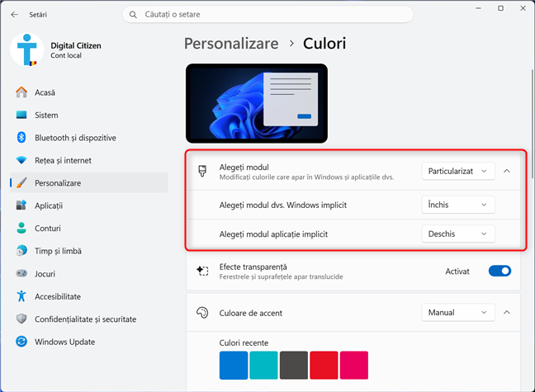Click the Jocuri gamepad icon
This screenshot has height=392, width=535.
tap(21, 273)
